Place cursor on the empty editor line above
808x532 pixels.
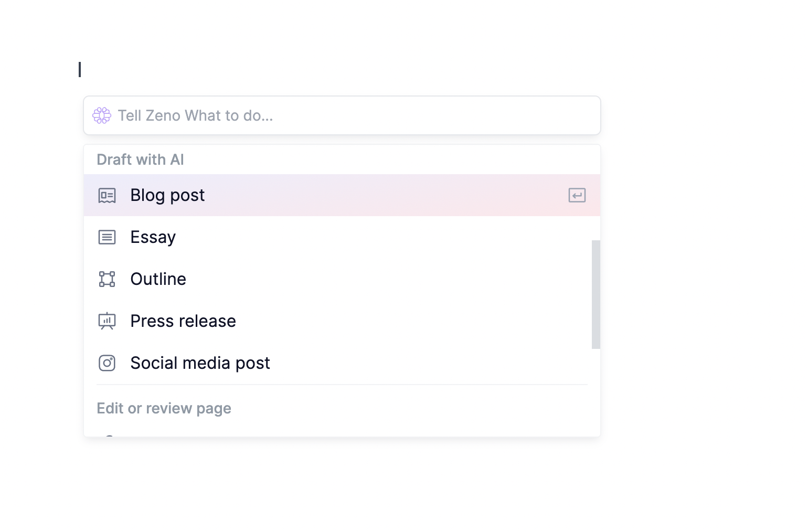pos(341,69)
